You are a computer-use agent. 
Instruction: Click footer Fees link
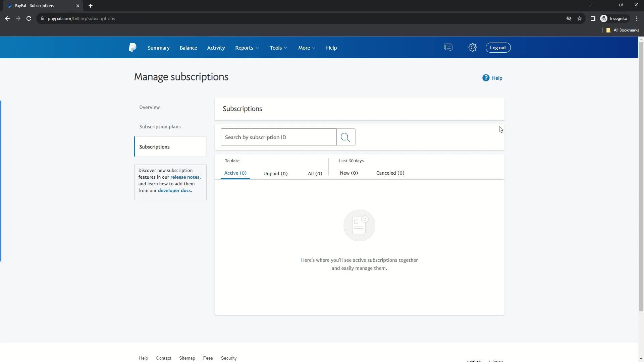click(x=208, y=358)
